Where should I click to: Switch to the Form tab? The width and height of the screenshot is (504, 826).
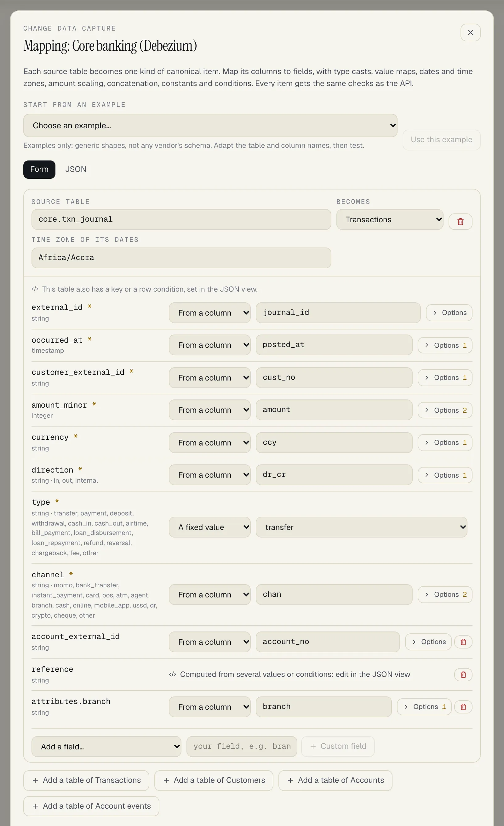(x=39, y=169)
